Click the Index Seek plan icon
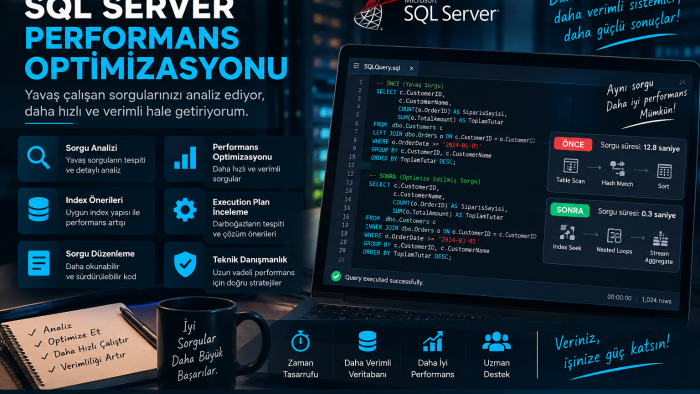Screen dimensions: 700x394 (567, 232)
